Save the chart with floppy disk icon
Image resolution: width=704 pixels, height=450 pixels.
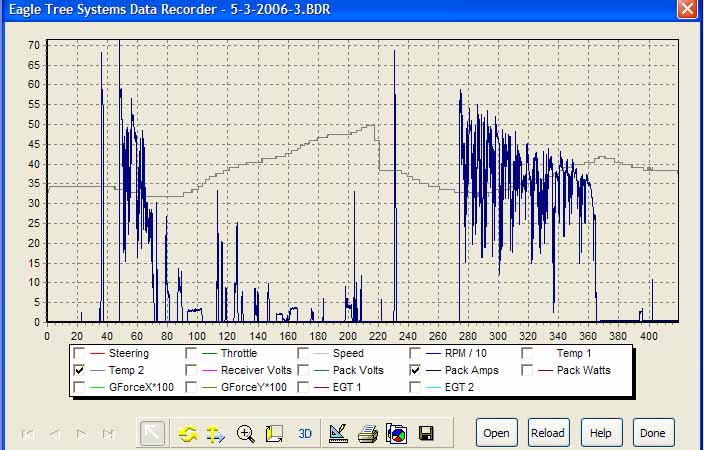[x=426, y=434]
